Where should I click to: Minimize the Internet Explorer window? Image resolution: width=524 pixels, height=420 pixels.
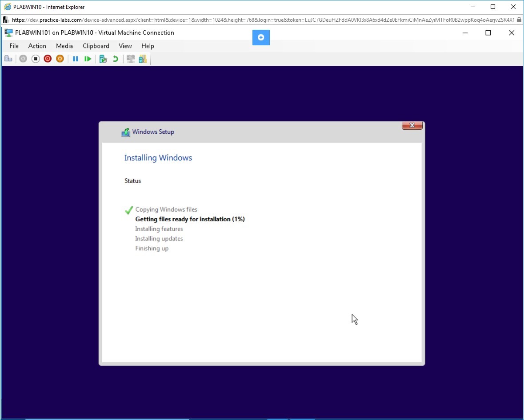(473, 7)
